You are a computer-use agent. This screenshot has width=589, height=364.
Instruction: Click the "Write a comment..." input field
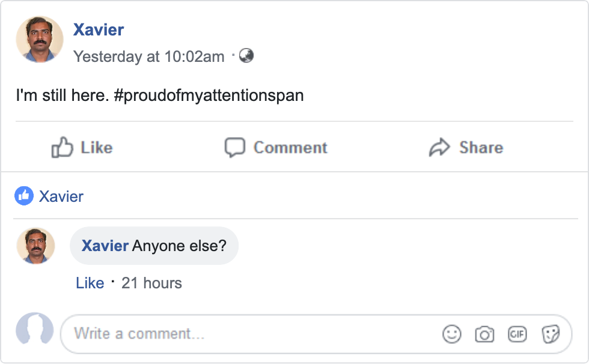252,334
